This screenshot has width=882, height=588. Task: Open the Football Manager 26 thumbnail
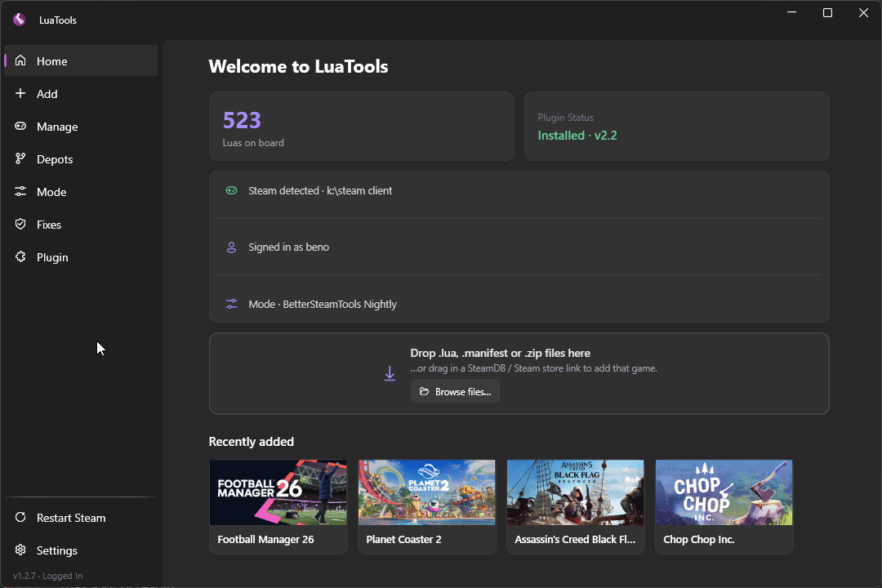[278, 492]
